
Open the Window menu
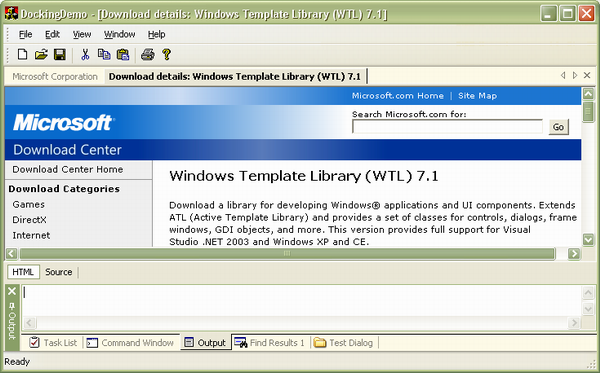coord(119,34)
